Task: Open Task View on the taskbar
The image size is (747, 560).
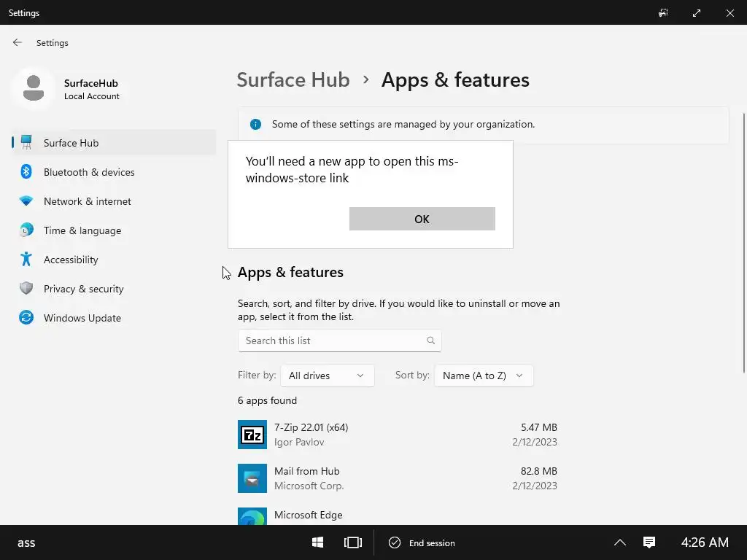Action: point(353,542)
